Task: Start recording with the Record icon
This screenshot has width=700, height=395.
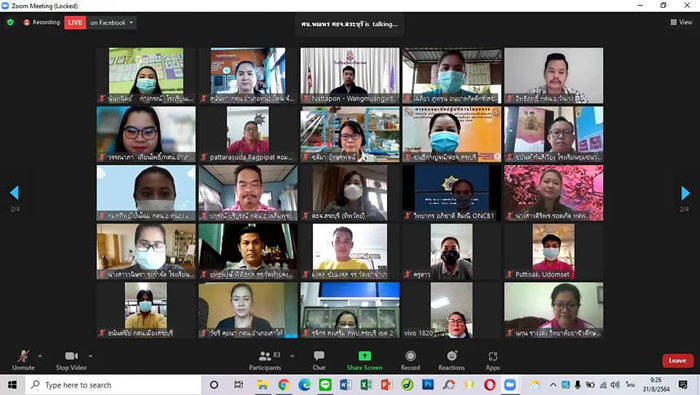Action: tap(410, 356)
